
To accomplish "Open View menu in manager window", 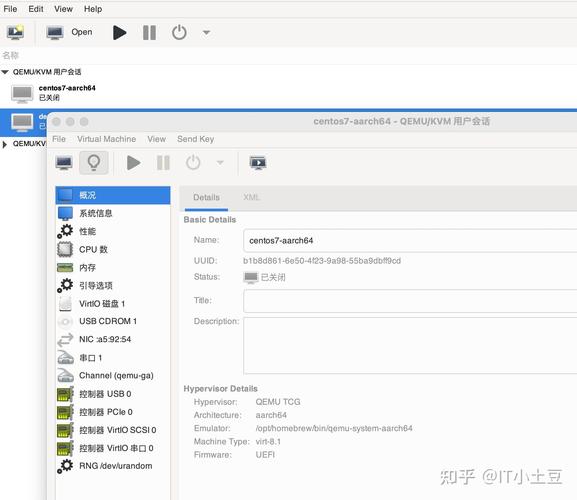I will pos(63,9).
